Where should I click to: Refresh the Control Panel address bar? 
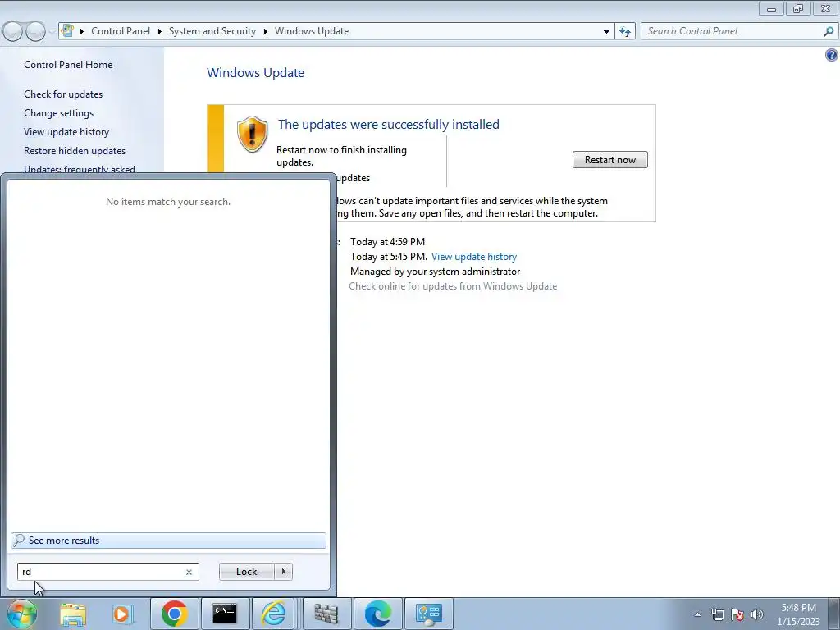(625, 31)
